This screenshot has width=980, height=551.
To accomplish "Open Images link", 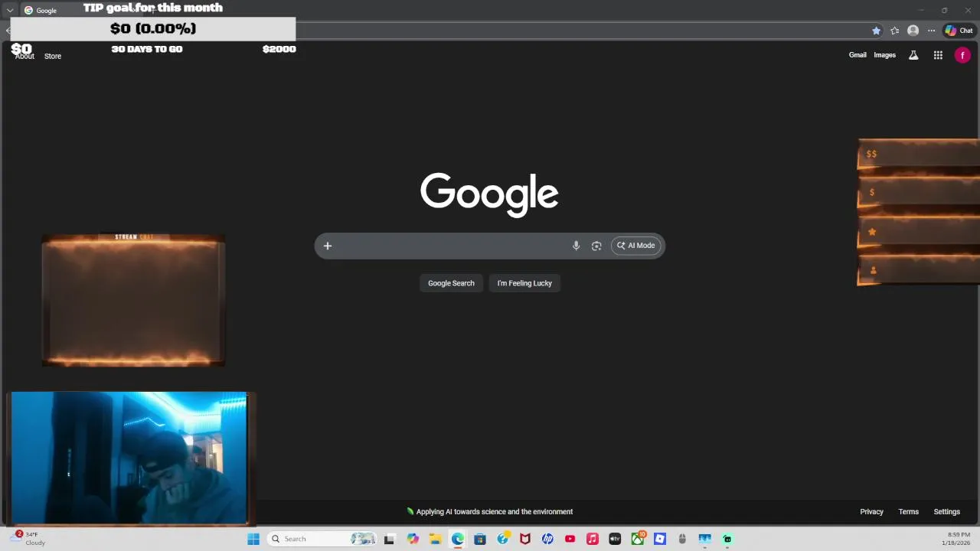I will pyautogui.click(x=884, y=55).
